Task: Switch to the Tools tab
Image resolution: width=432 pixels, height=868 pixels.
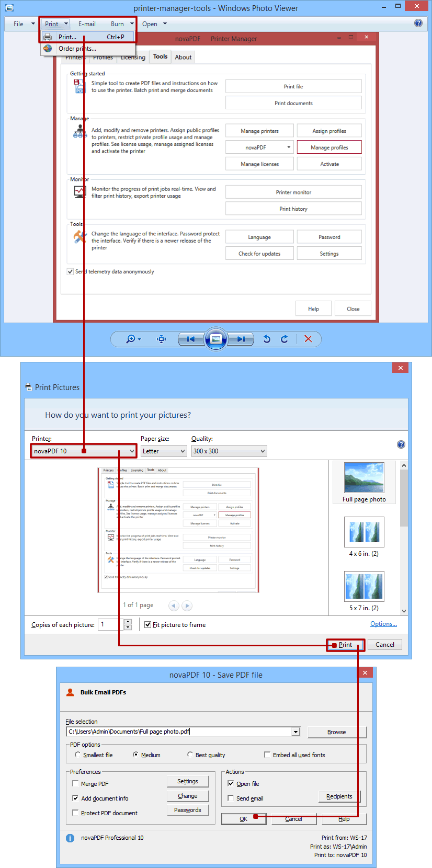Action: click(x=161, y=56)
